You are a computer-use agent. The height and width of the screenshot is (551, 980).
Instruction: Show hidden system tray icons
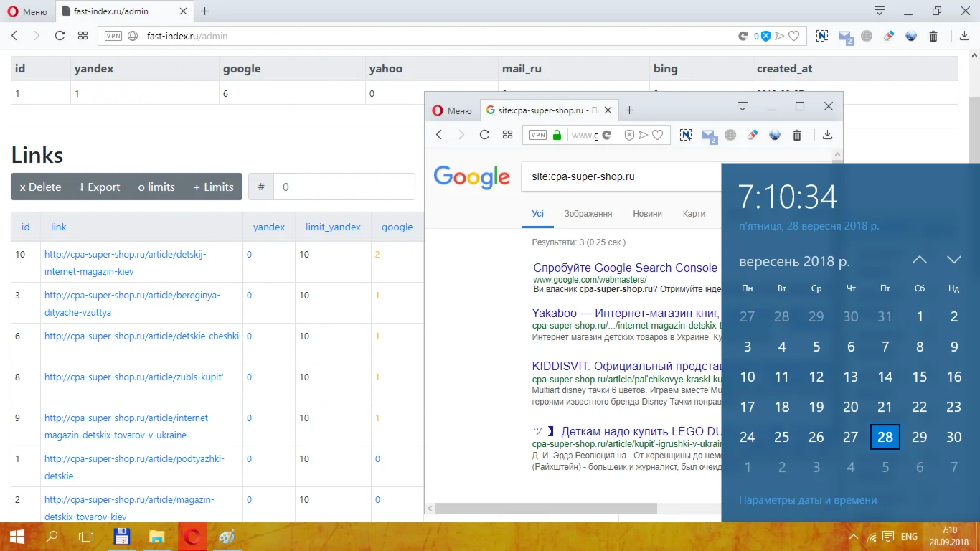click(x=853, y=537)
